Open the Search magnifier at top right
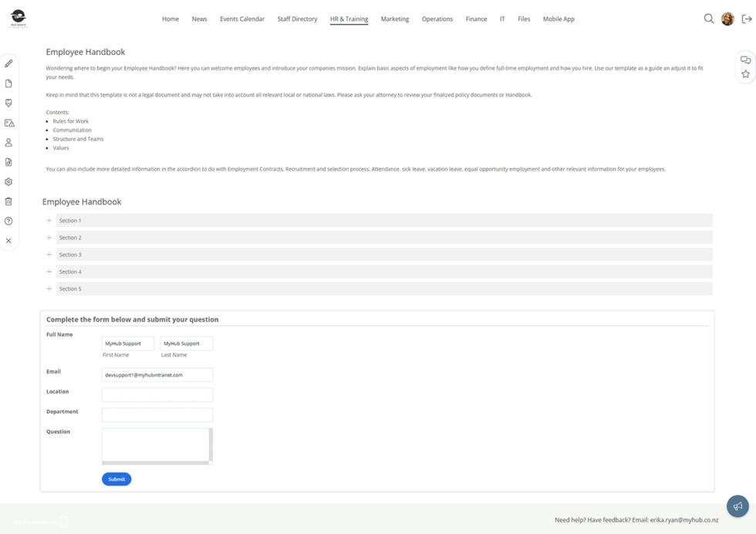The height and width of the screenshot is (534, 756). (709, 19)
